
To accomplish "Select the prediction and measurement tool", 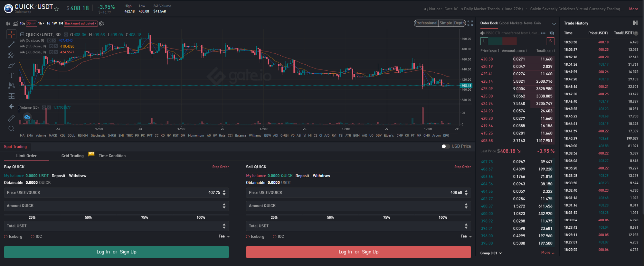I will [x=11, y=96].
